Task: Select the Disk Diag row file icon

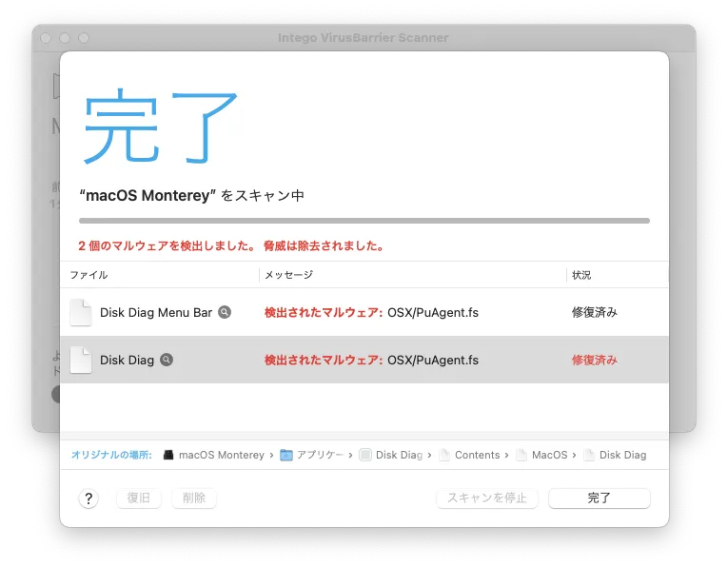Action: (x=81, y=360)
